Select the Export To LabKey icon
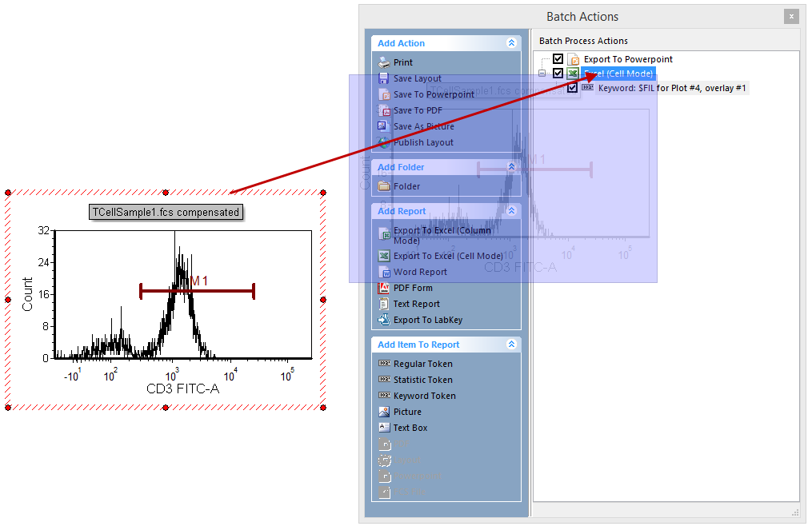Screen dimensions: 812x530 384,320
